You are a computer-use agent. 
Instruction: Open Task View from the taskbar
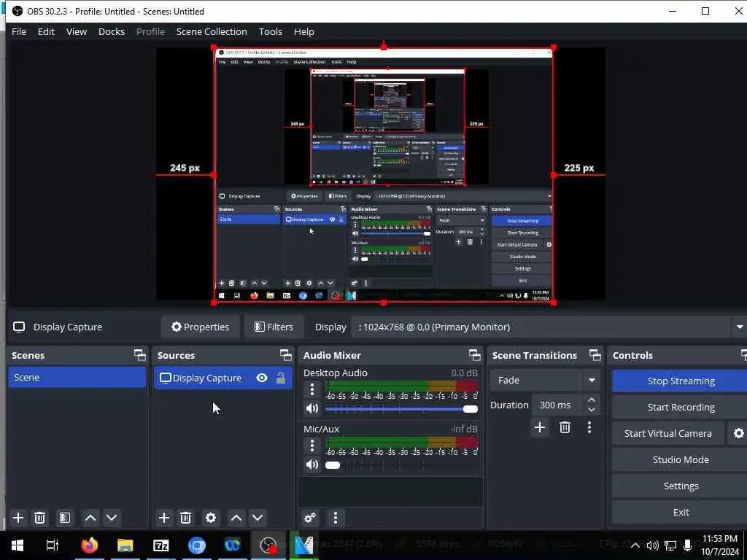click(53, 545)
